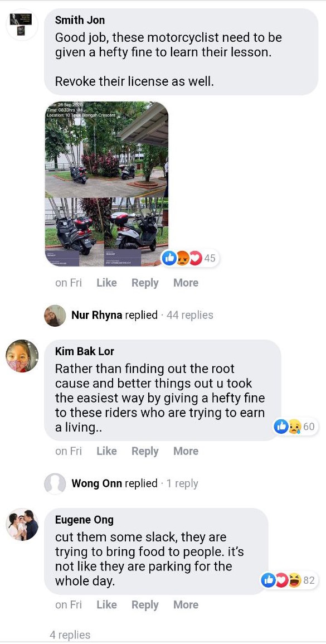Open Nur Rhyna's small avatar

pos(55,316)
